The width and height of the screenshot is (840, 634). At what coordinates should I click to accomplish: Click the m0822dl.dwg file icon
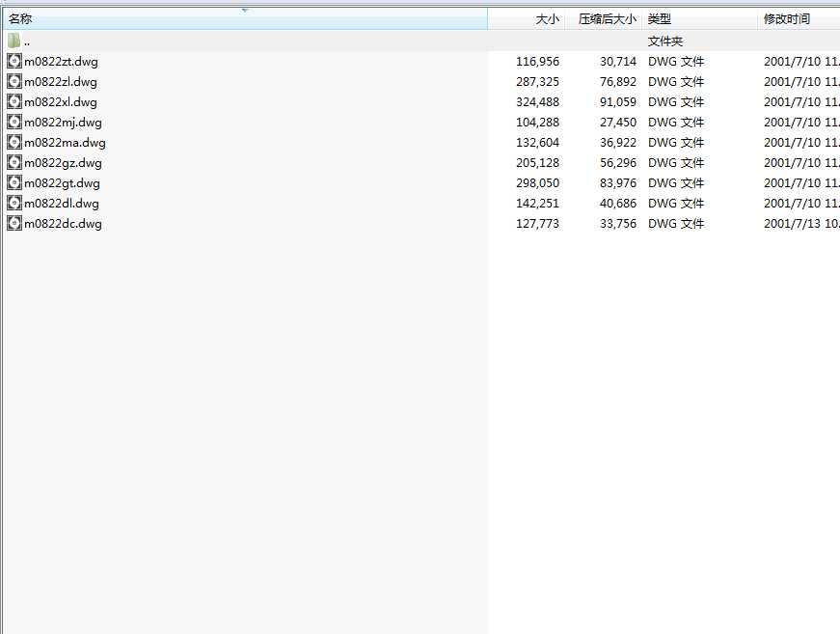coord(14,203)
